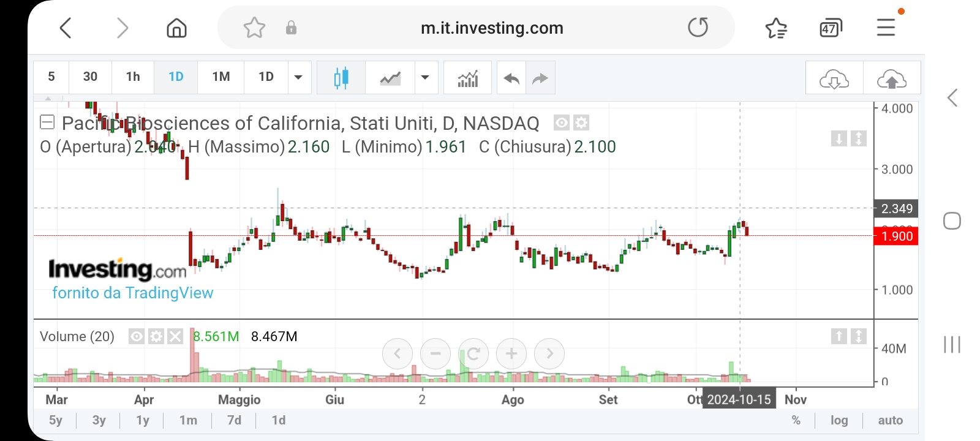The width and height of the screenshot is (980, 441).
Task: Maximize Volume pane double arrow
Action: pos(859,336)
